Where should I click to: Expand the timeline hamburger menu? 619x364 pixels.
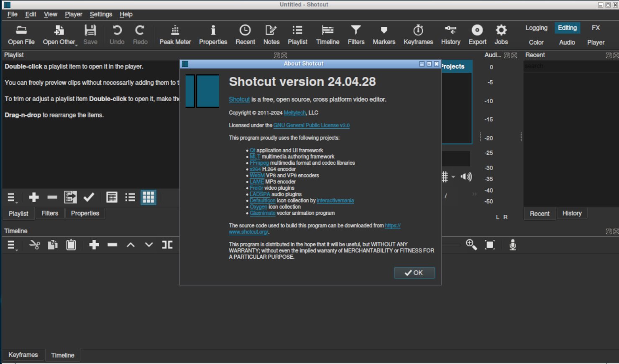click(x=11, y=245)
